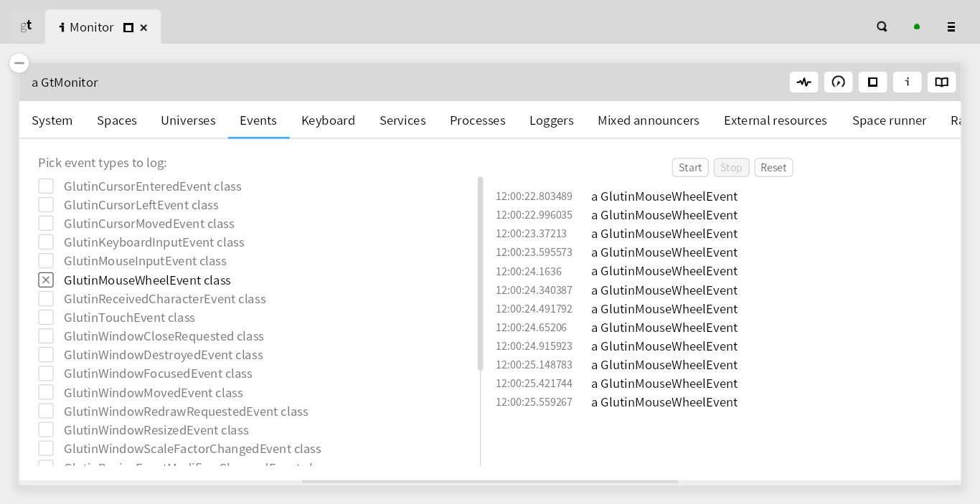
Task: Open the gauge performance icon
Action: 838,82
